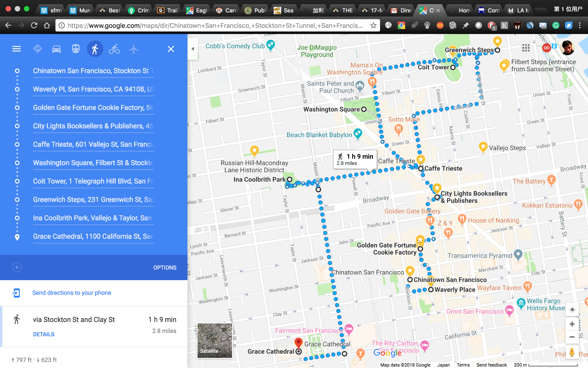Click the 1 h 9 min route info box
Viewport: 588px width, 368px height.
355,159
